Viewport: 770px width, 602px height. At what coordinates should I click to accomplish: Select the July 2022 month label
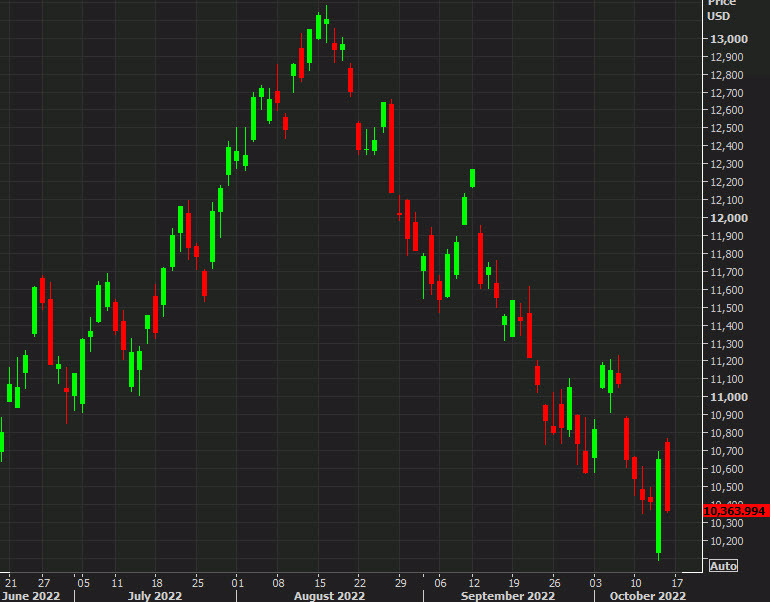(x=155, y=596)
